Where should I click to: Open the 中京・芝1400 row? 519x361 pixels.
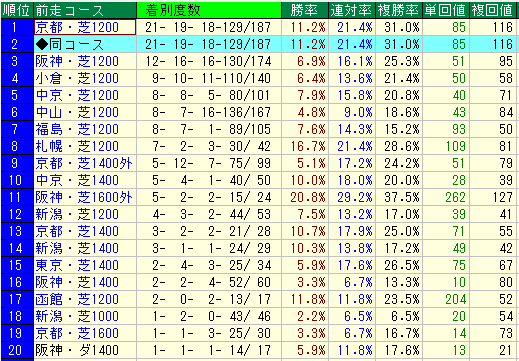[258, 180]
